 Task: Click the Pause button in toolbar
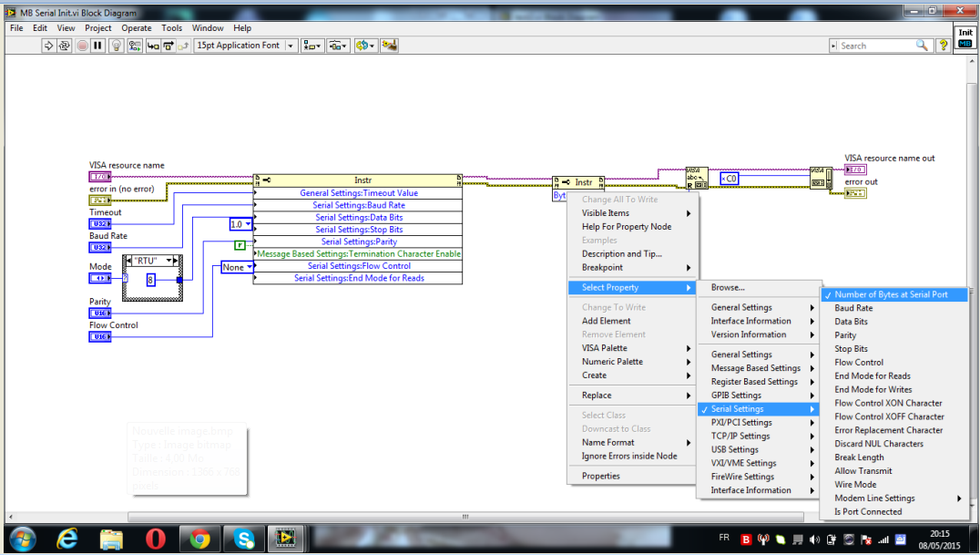(97, 45)
